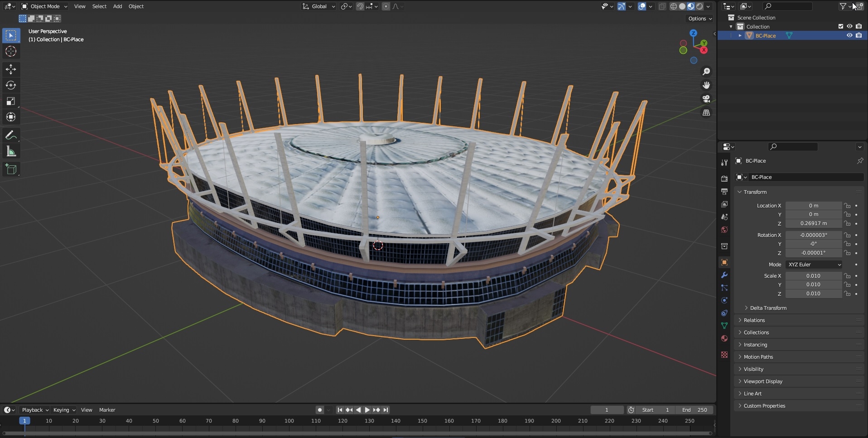Click the Location Z value field
Screen dimensions: 868x438
click(813, 223)
